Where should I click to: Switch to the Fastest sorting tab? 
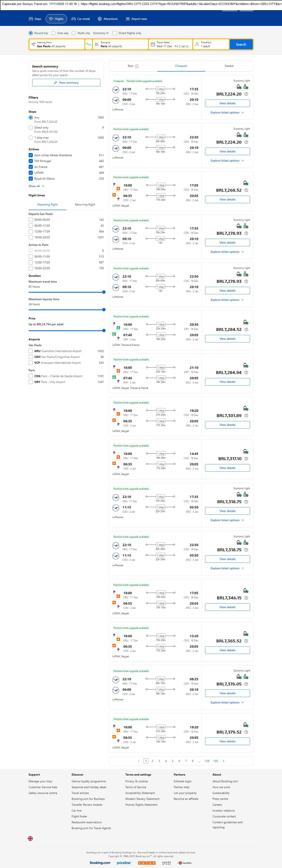tap(229, 66)
